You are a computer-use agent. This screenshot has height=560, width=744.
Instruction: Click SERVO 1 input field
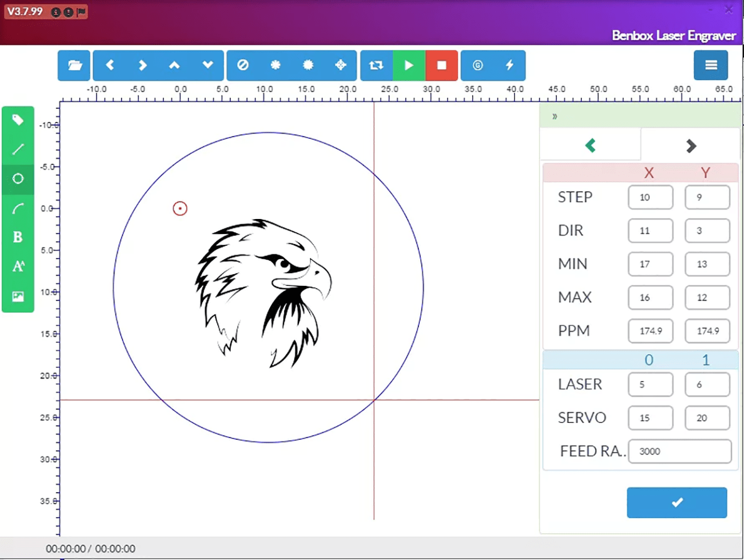(707, 418)
